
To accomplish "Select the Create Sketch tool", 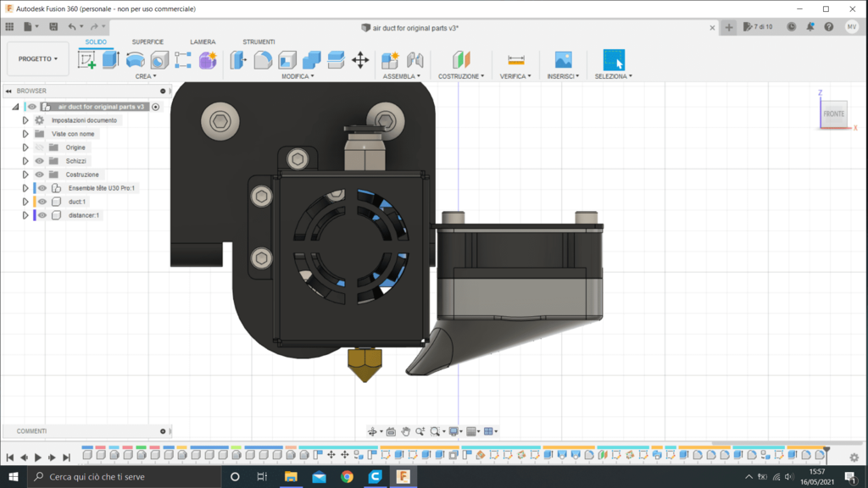I will click(87, 60).
